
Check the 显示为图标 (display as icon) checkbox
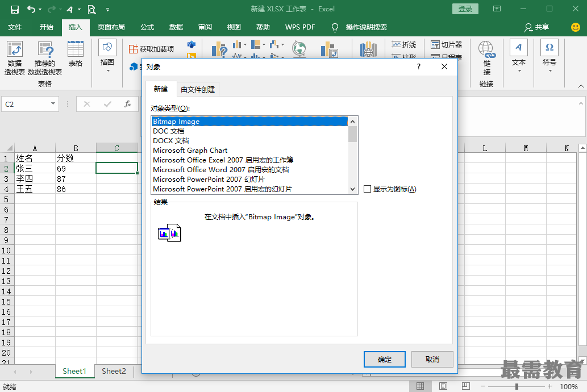[x=367, y=189]
